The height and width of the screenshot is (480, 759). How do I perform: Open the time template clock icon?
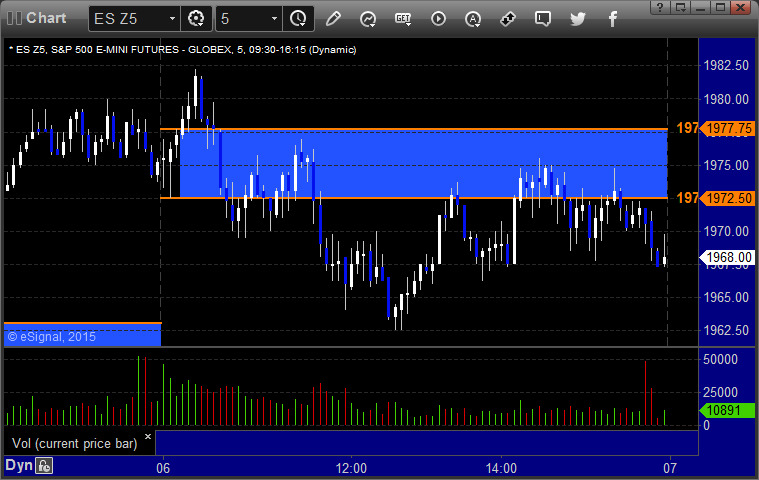[x=298, y=18]
